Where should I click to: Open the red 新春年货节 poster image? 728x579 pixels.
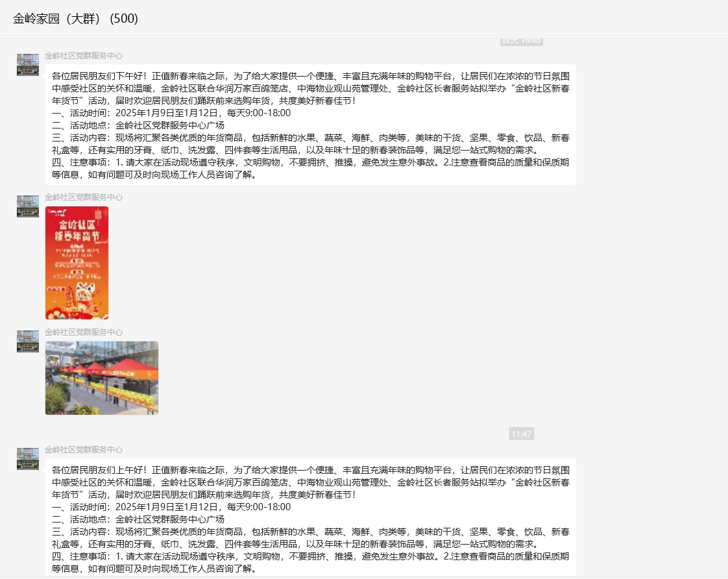[77, 262]
